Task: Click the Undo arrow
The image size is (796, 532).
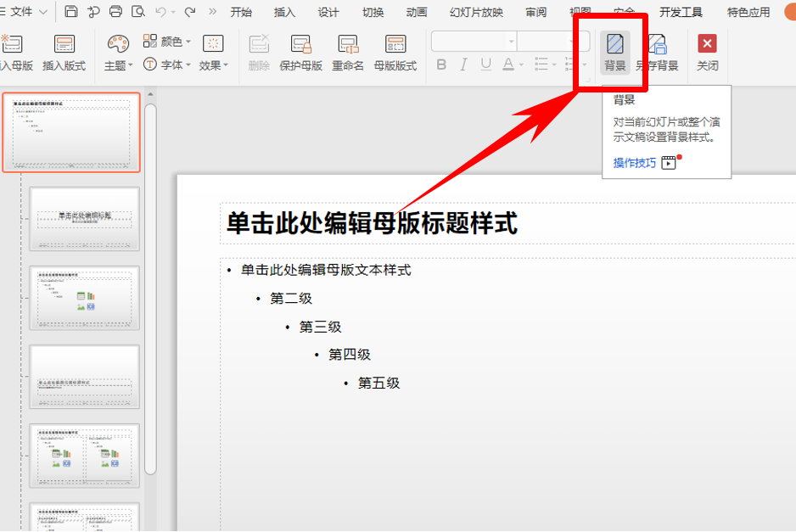Action: pyautogui.click(x=161, y=11)
